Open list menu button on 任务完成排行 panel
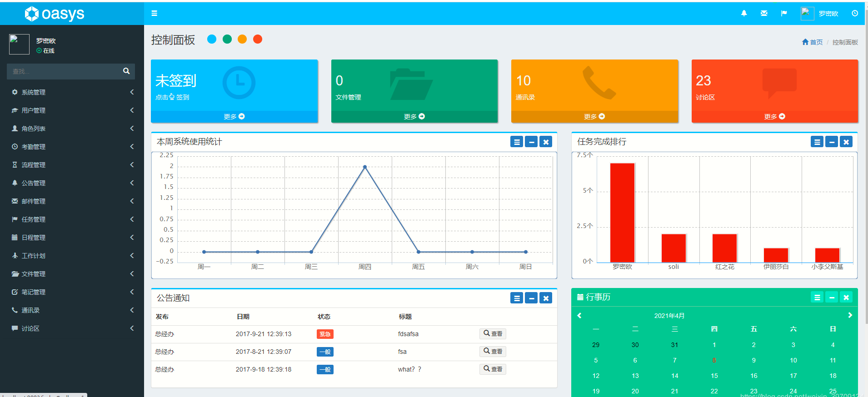Screen dimensions: 868x397 (817, 142)
